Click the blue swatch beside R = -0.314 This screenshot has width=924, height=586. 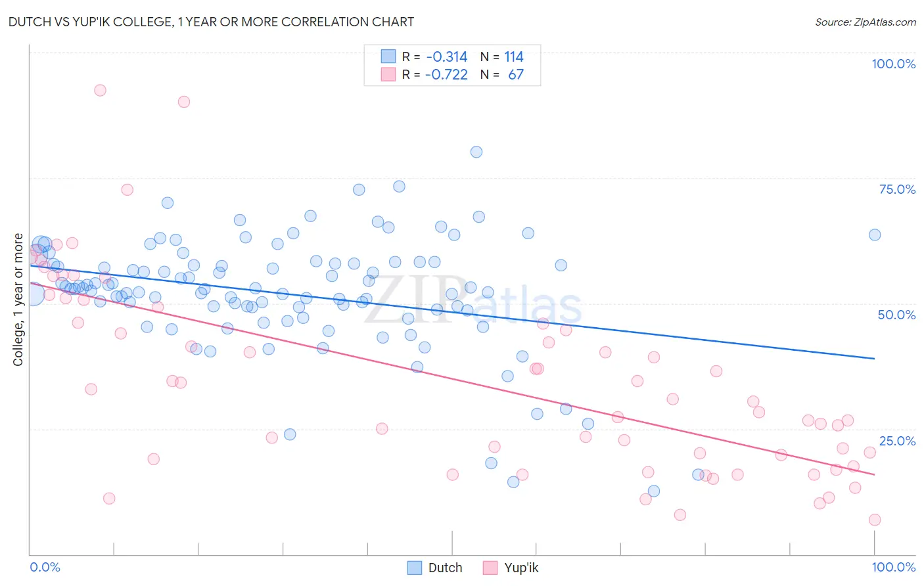coord(388,56)
